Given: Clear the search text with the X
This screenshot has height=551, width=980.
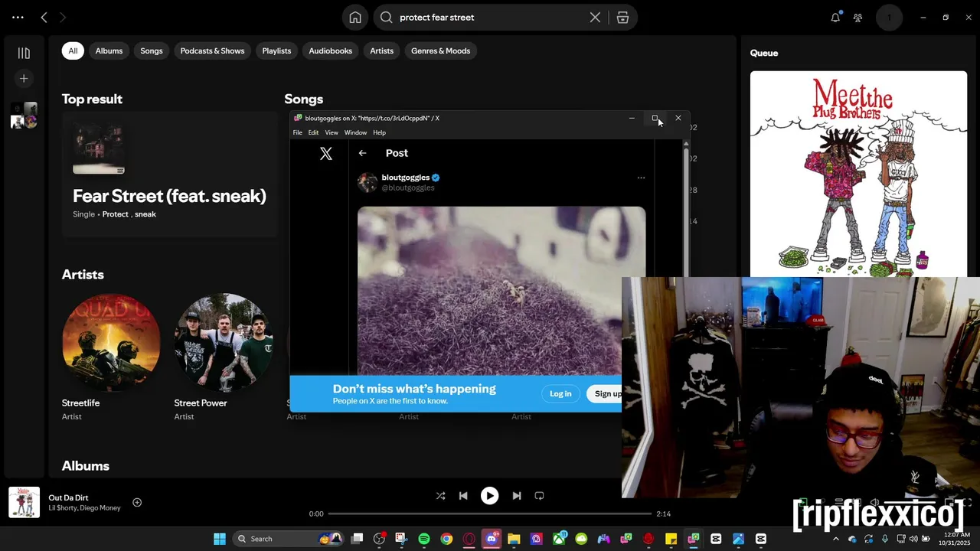Looking at the screenshot, I should coord(595,18).
